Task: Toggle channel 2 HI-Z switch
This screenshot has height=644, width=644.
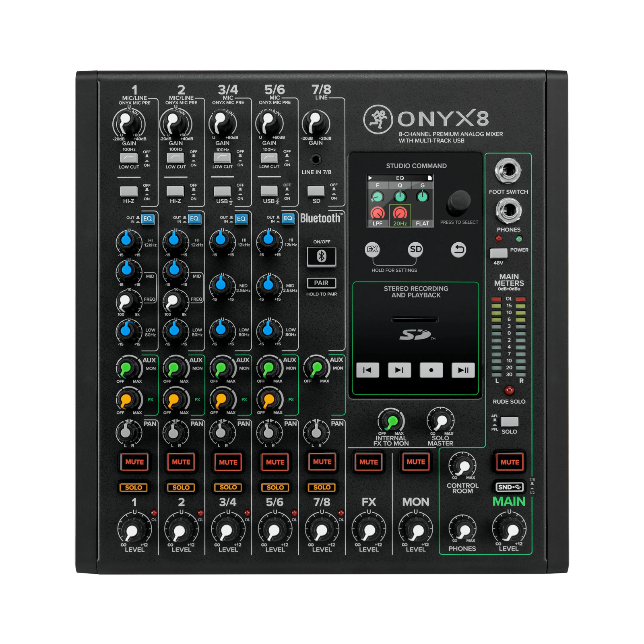Action: [x=175, y=191]
